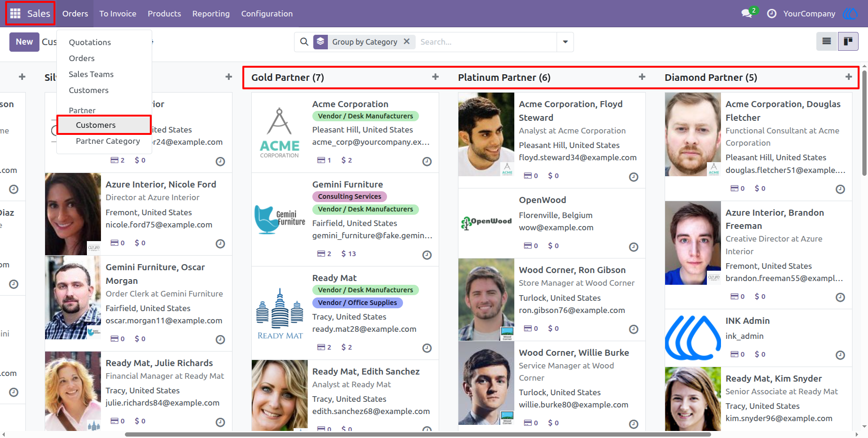Open the discuss messages icon

(x=747, y=14)
